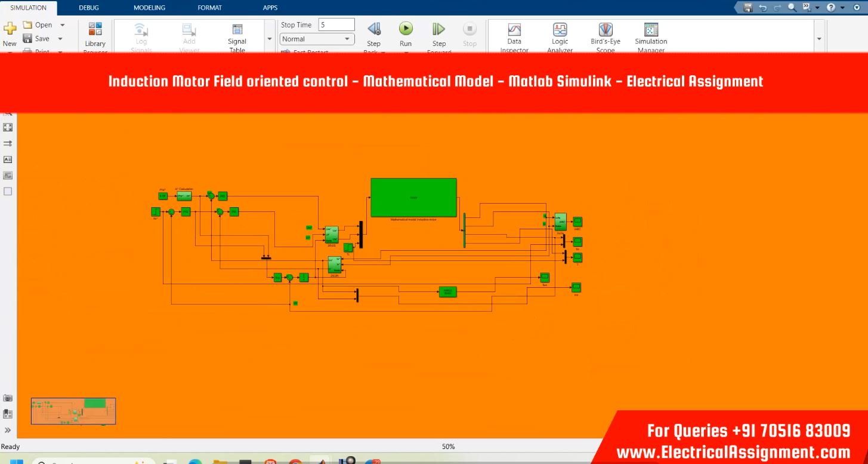
Task: Click the Windows Start button
Action: pyautogui.click(x=16, y=462)
